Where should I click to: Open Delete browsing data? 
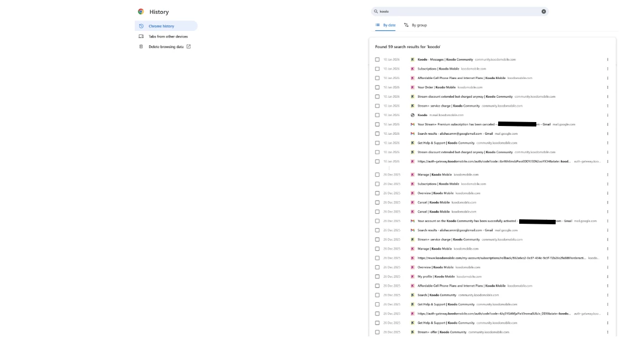165,47
